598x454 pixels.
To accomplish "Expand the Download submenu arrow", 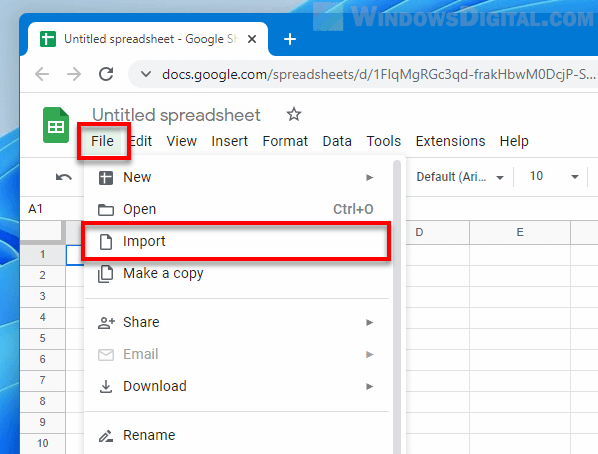I will click(369, 386).
